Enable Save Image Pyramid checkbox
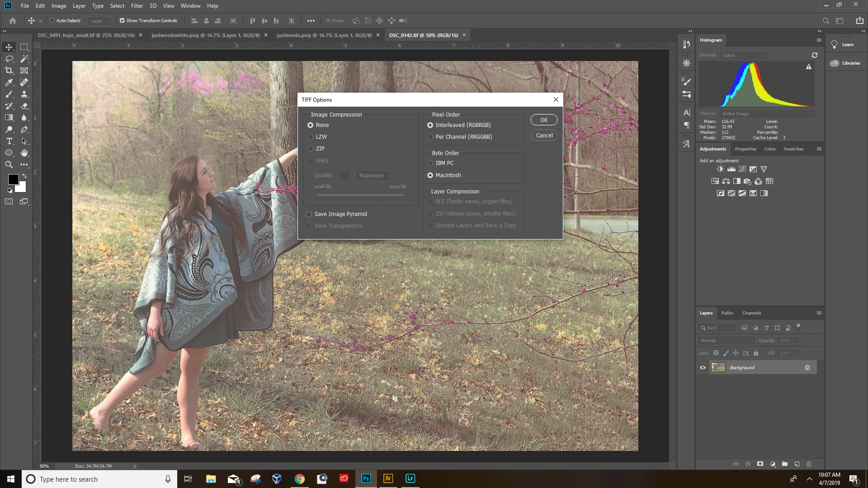This screenshot has height=488, width=868. (x=309, y=214)
